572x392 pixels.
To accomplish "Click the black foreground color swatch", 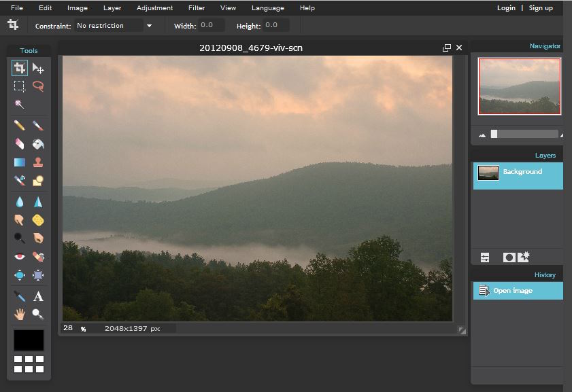I will (29, 340).
